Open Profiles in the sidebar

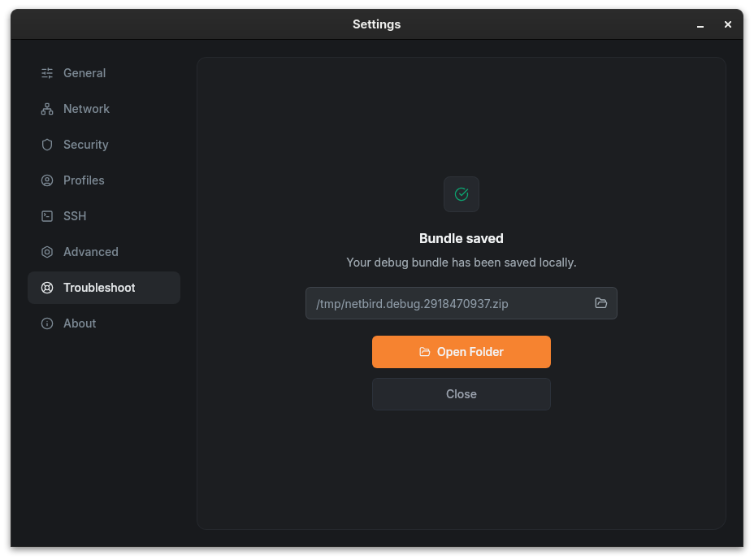tap(104, 180)
